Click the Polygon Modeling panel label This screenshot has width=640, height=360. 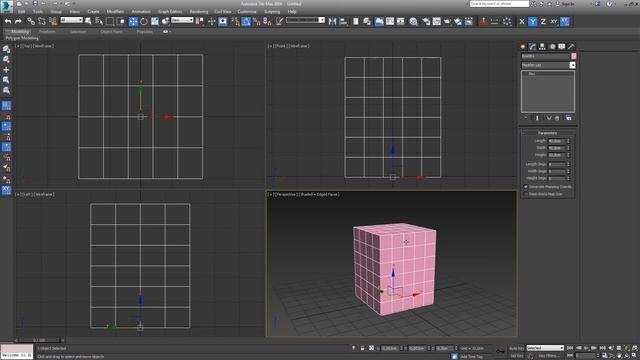pos(22,38)
